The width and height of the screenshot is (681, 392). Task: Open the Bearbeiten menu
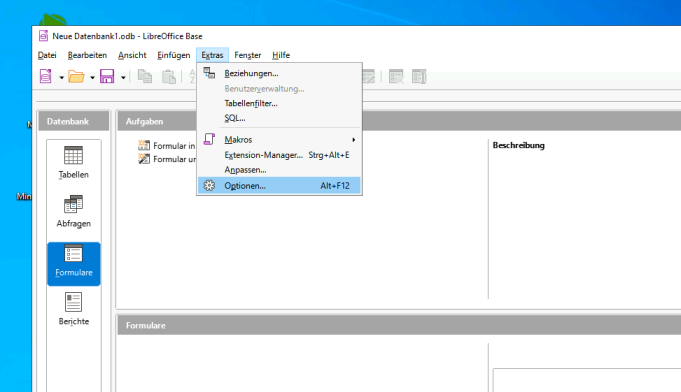[x=87, y=55]
